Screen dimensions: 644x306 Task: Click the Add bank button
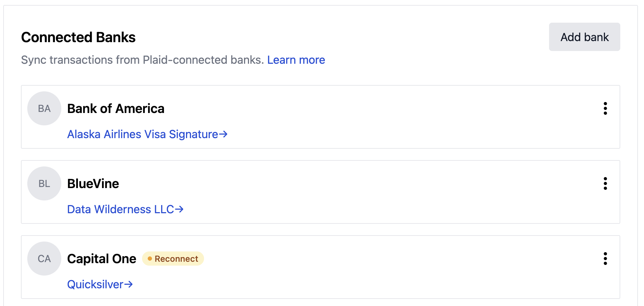584,37
